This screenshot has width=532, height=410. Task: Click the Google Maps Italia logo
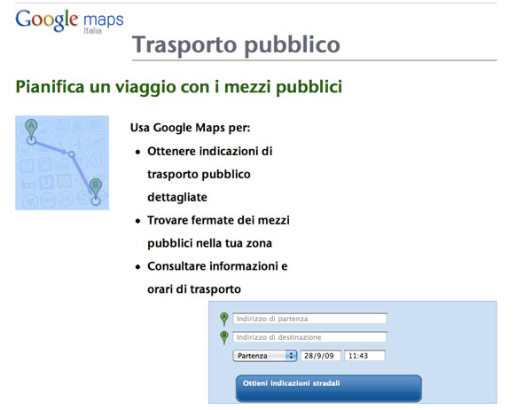click(x=69, y=21)
